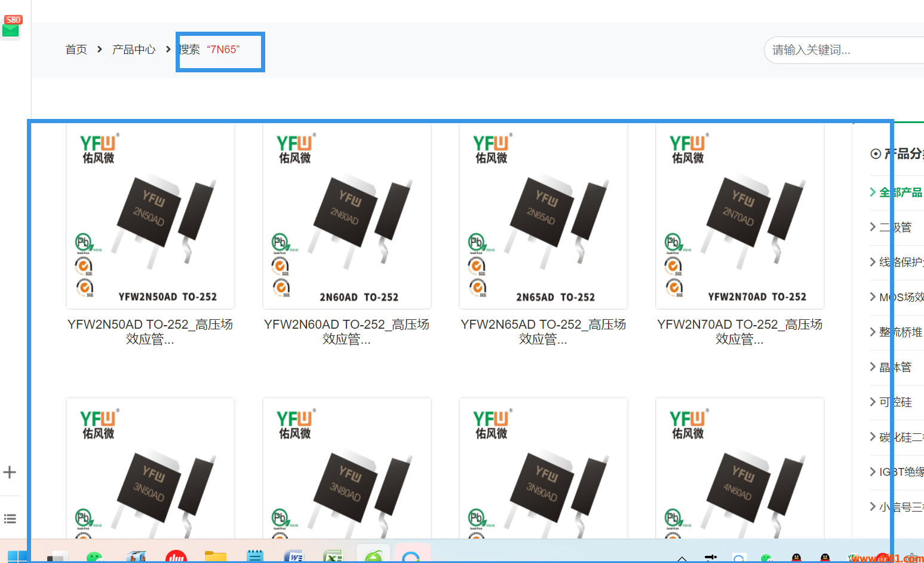Expand the 晶体管 category
Image resolution: width=924 pixels, height=563 pixels.
coord(895,367)
